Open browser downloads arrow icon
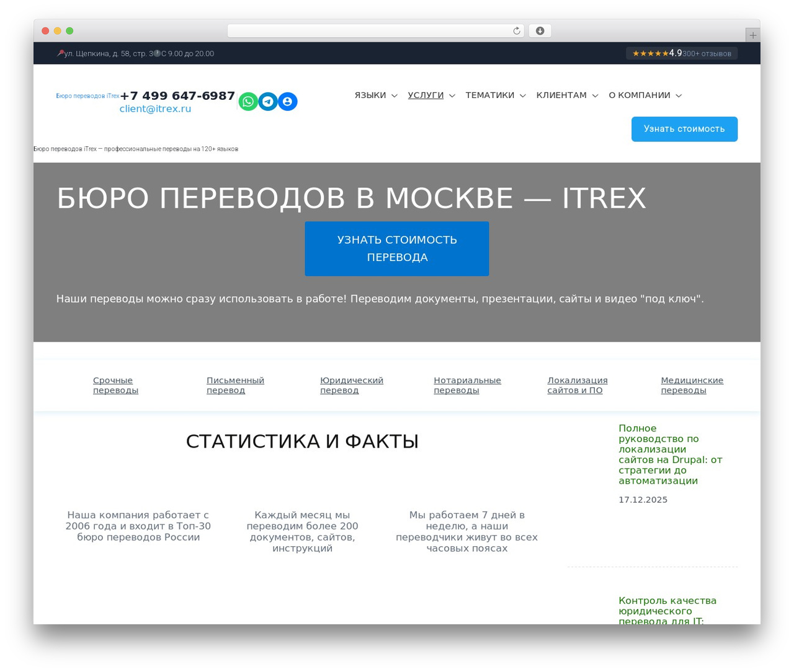This screenshot has height=672, width=794. [540, 31]
